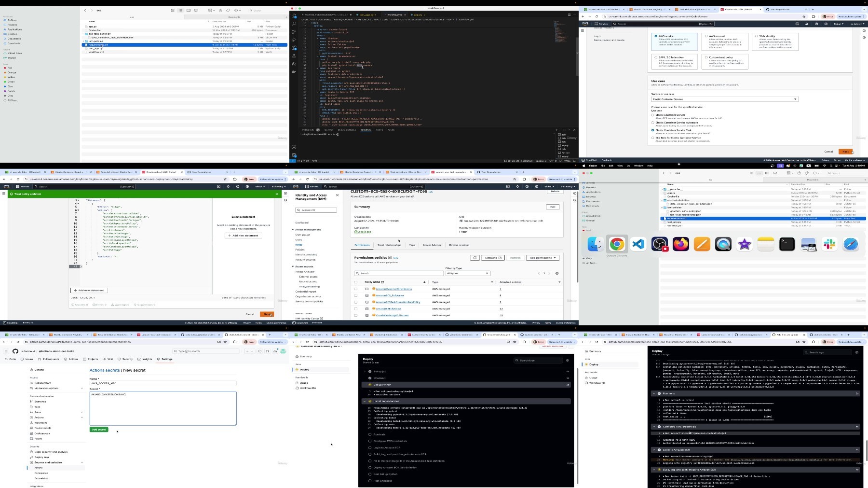This screenshot has width=868, height=488.
Task: Select QuickTime Player in the app switcher
Action: pos(723,244)
